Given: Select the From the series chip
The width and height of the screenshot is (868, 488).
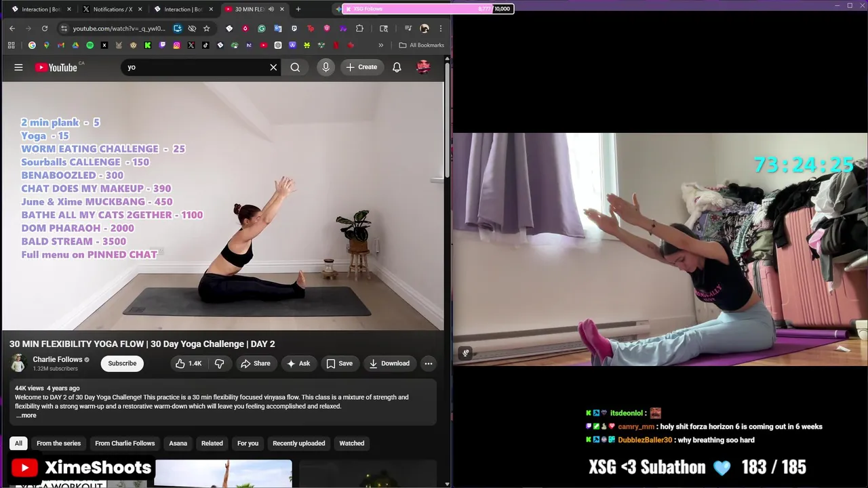Looking at the screenshot, I should [58, 443].
